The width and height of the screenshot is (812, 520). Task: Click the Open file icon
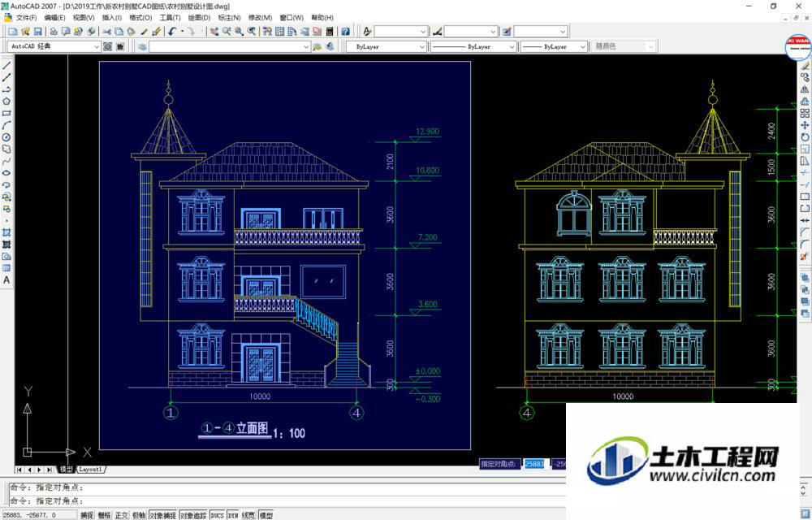click(25, 32)
